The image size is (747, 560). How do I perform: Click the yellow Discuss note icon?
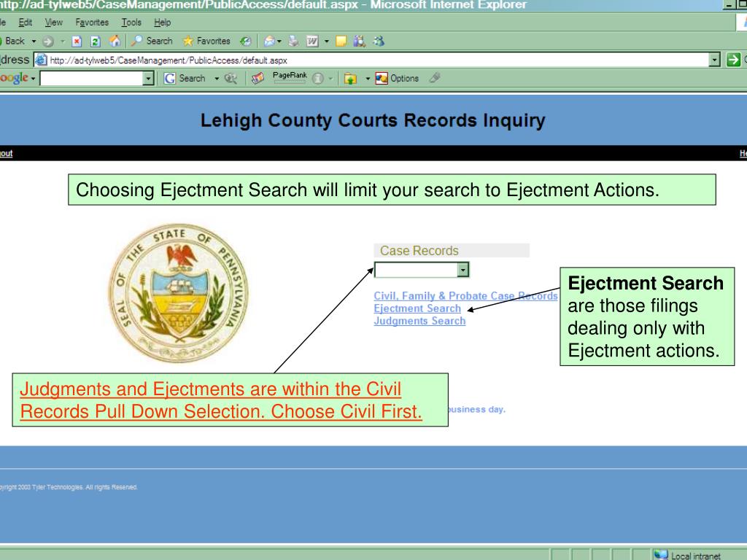(341, 42)
